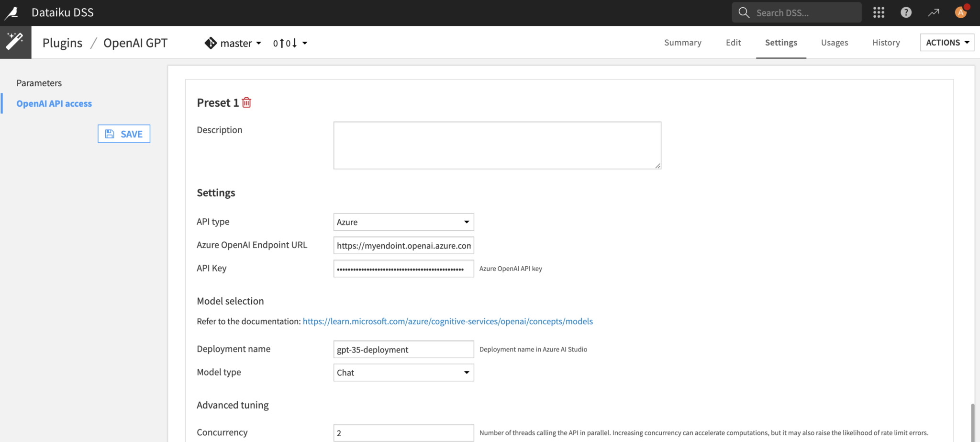This screenshot has height=442, width=980.
Task: Click the Dataiku DSS logo
Action: pyautogui.click(x=12, y=12)
